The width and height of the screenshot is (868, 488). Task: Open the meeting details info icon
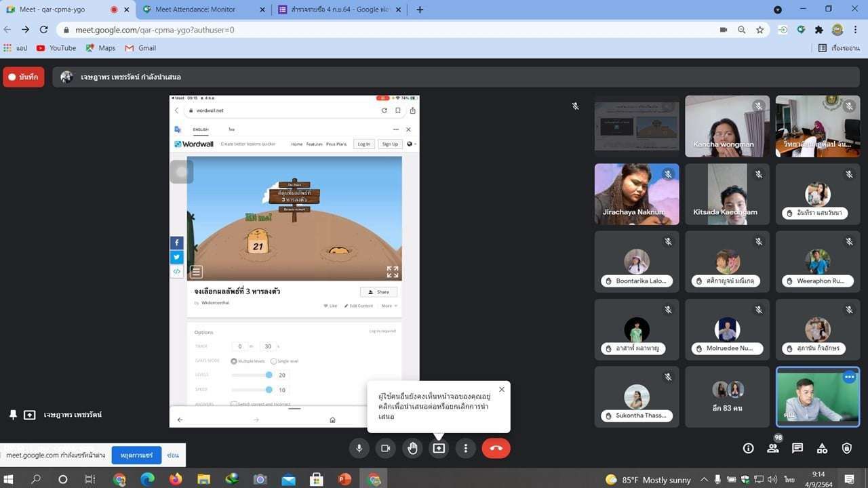coord(748,448)
